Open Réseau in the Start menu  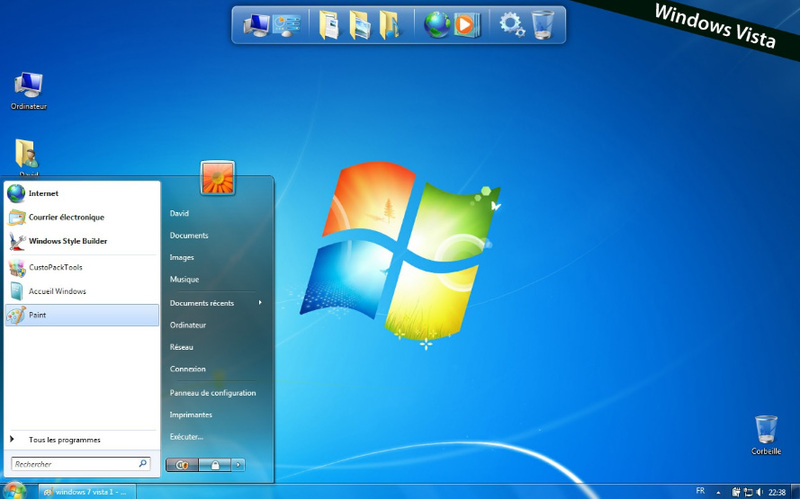tap(181, 347)
